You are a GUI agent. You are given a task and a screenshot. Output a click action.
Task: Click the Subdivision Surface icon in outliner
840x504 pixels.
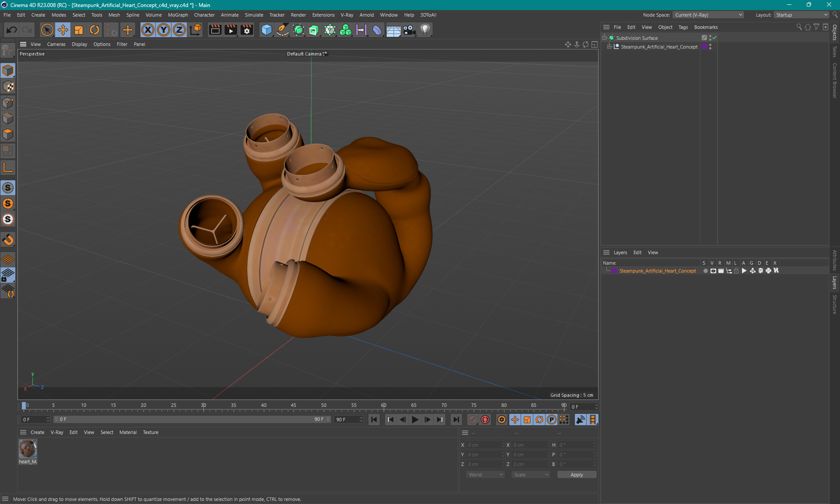tap(613, 38)
